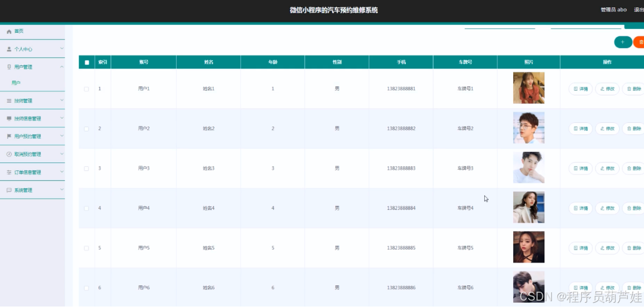Click 修改 for 用户4 row

[607, 208]
